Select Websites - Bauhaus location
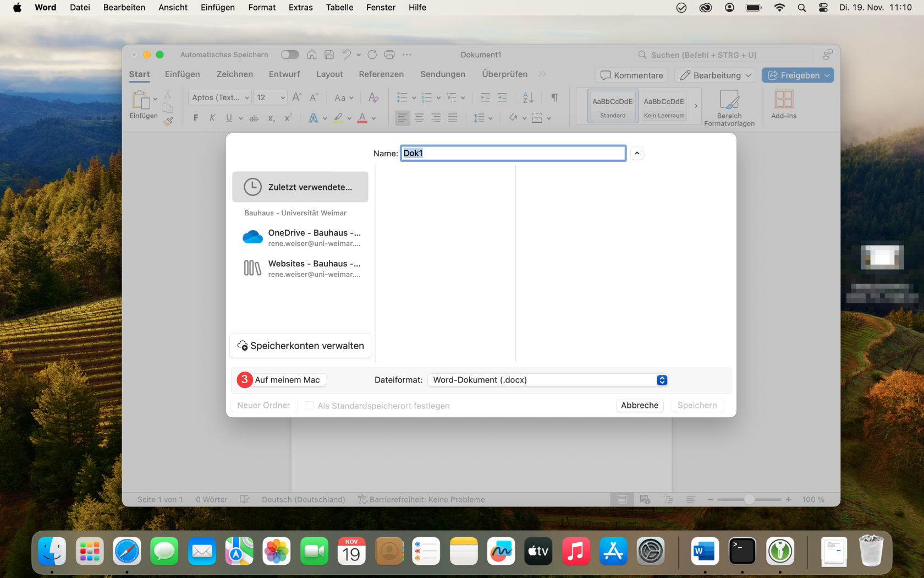 click(300, 269)
